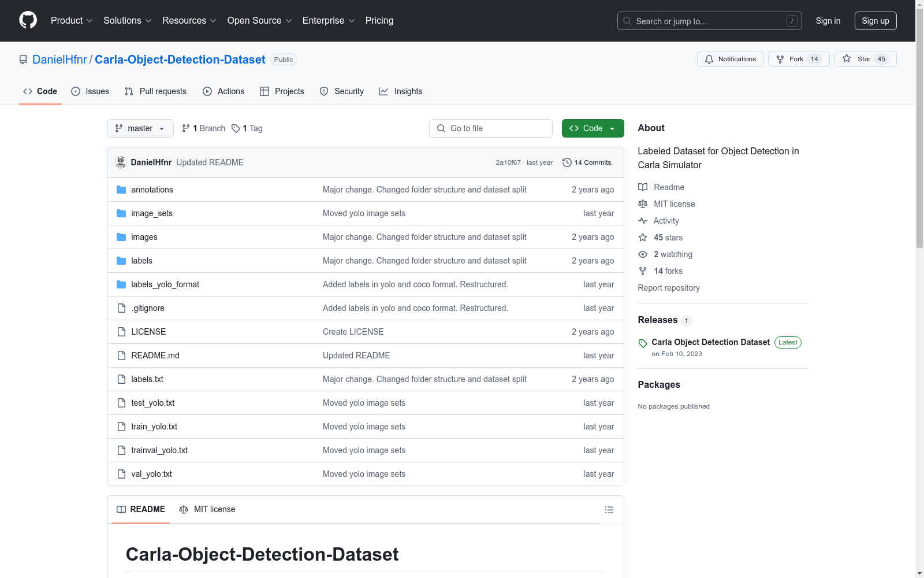The height and width of the screenshot is (578, 924).
Task: Click the tag icon next to 1 Tag
Action: pos(236,128)
